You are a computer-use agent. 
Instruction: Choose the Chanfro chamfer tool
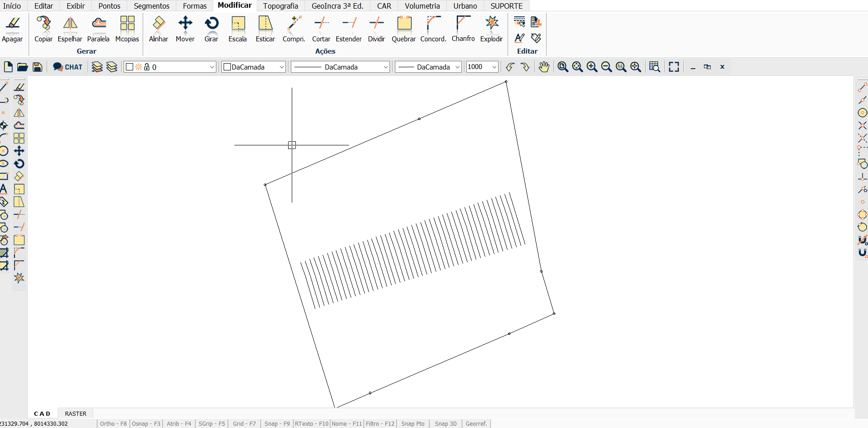463,29
